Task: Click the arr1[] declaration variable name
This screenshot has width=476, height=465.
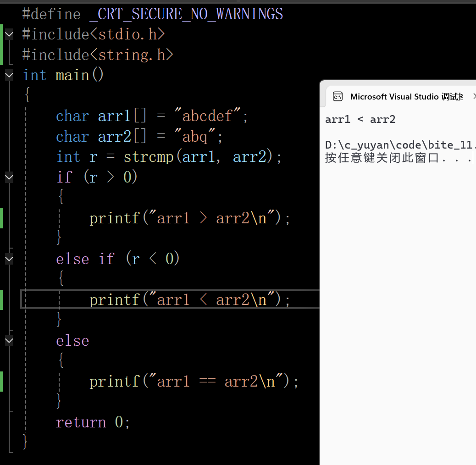Action: (x=114, y=116)
